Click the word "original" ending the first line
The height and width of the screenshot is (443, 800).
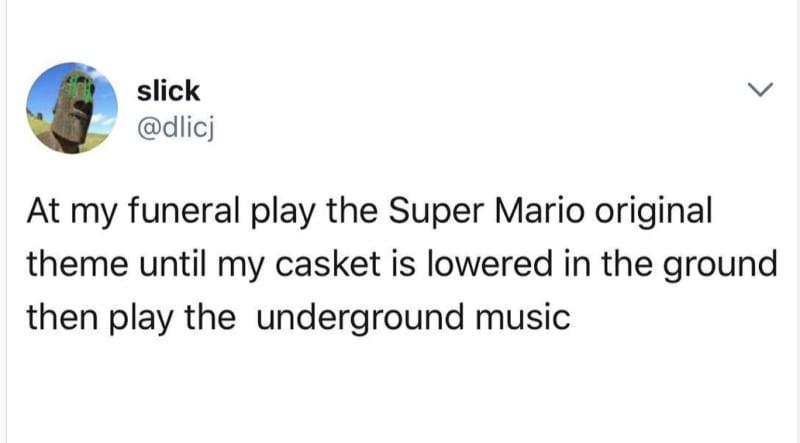point(653,211)
